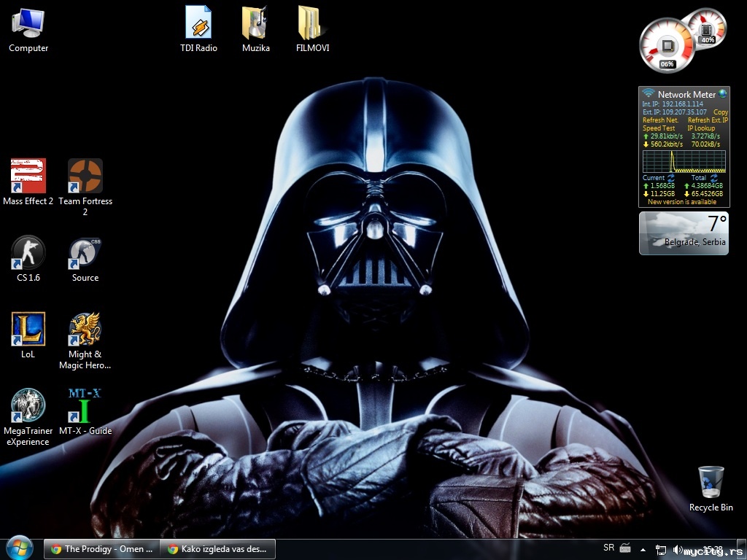Image resolution: width=747 pixels, height=560 pixels.
Task: Open the Windows Start orb
Action: [19, 548]
